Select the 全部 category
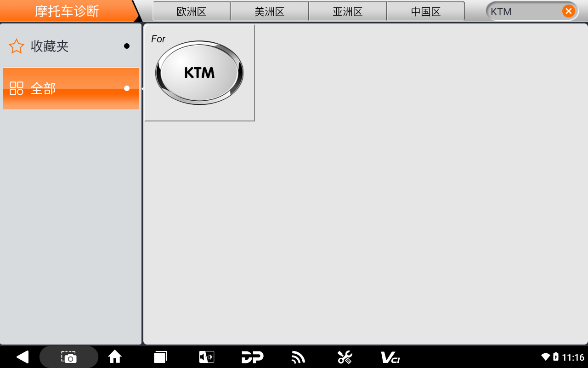The image size is (588, 368). click(71, 88)
